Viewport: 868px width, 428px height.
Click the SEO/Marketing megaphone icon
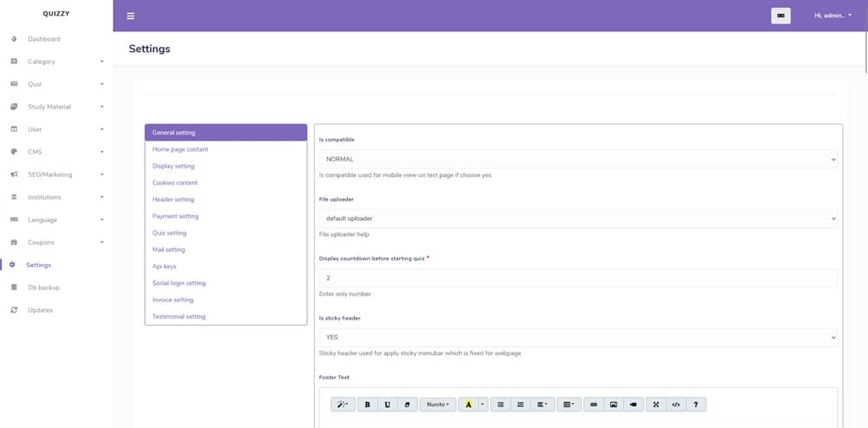click(x=14, y=174)
